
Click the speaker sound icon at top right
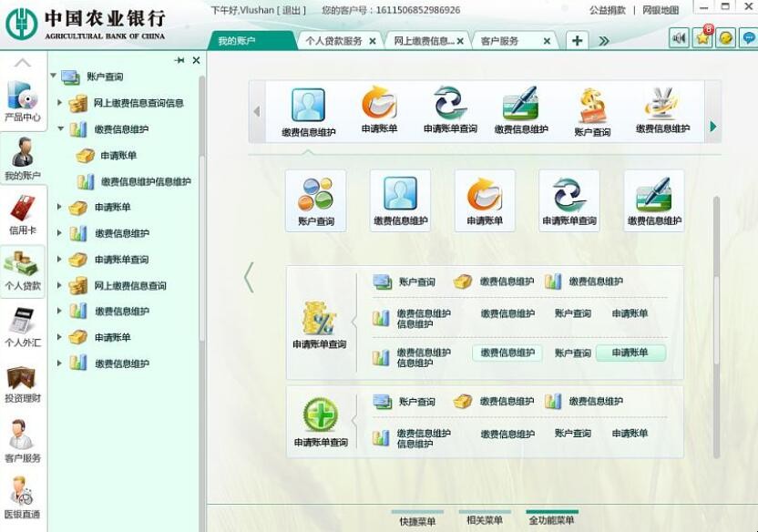click(x=680, y=37)
